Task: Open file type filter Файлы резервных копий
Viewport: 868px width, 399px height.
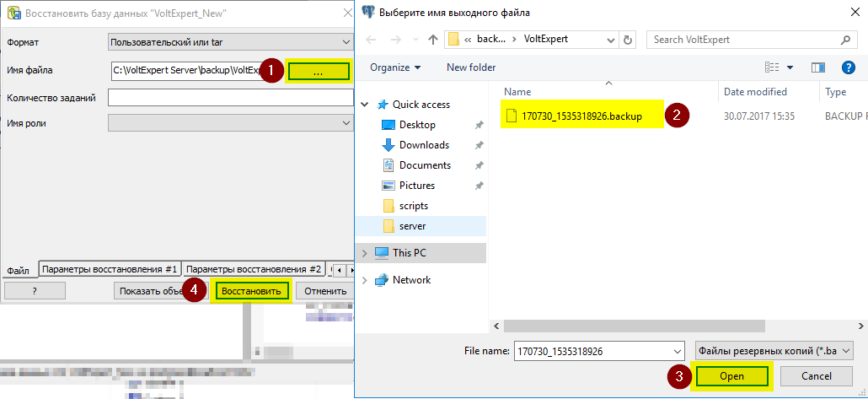Action: pyautogui.click(x=774, y=351)
